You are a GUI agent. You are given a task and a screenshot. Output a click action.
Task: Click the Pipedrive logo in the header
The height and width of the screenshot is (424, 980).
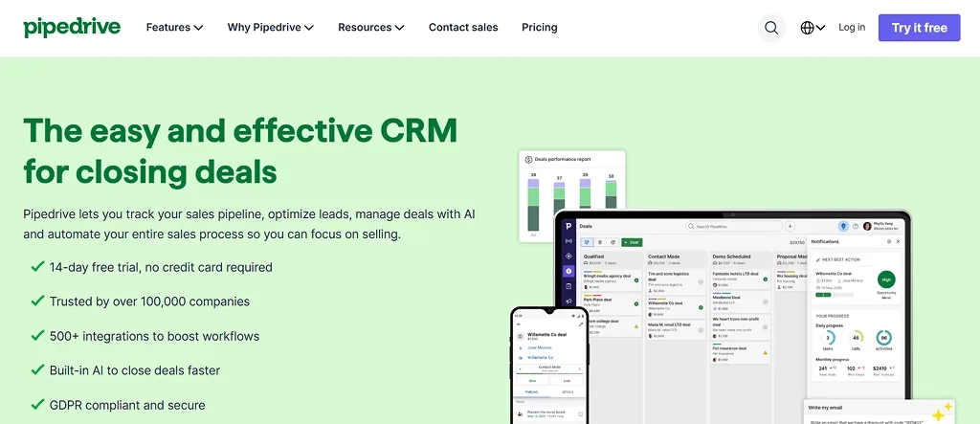pyautogui.click(x=72, y=28)
